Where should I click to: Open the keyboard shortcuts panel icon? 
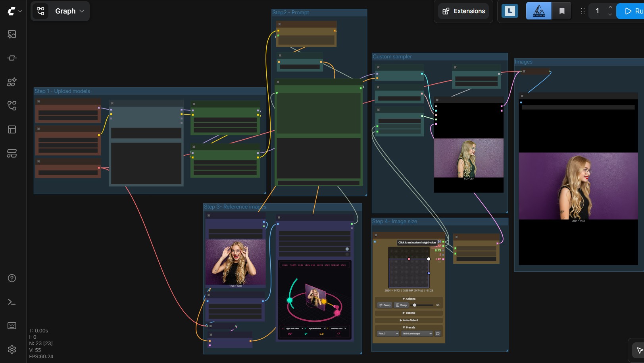tap(12, 326)
